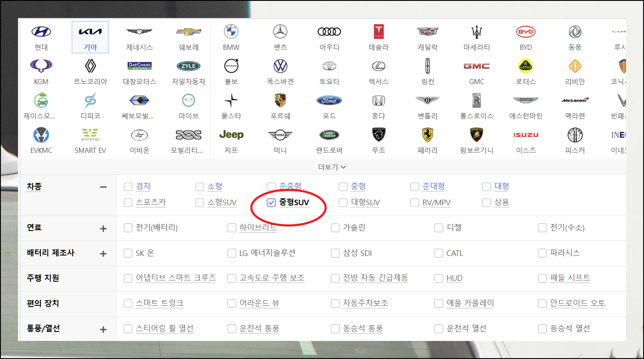Screen dimensions: 644x359
Task: Select the Renault Korea (르노코리아) logo
Action: 90,66
